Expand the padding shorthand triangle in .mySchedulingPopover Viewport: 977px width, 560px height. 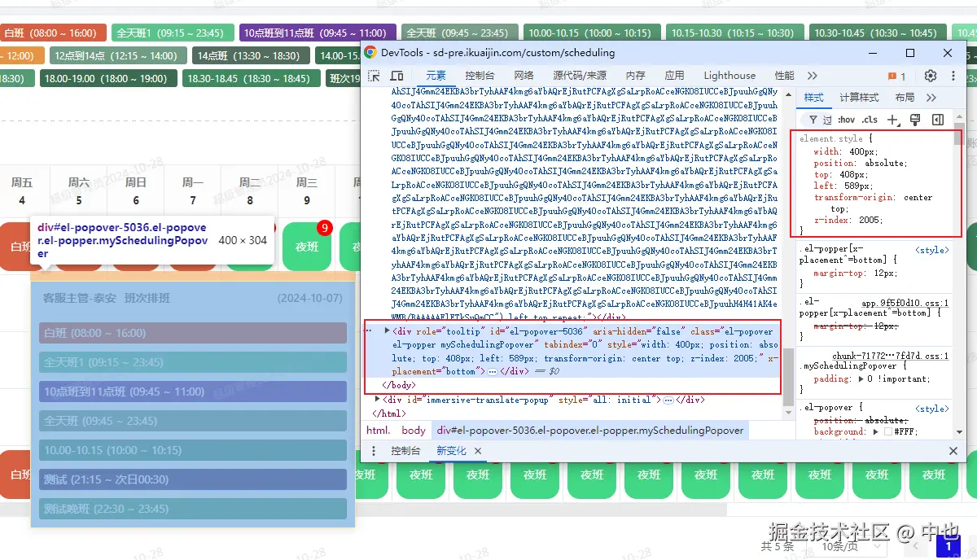click(861, 378)
